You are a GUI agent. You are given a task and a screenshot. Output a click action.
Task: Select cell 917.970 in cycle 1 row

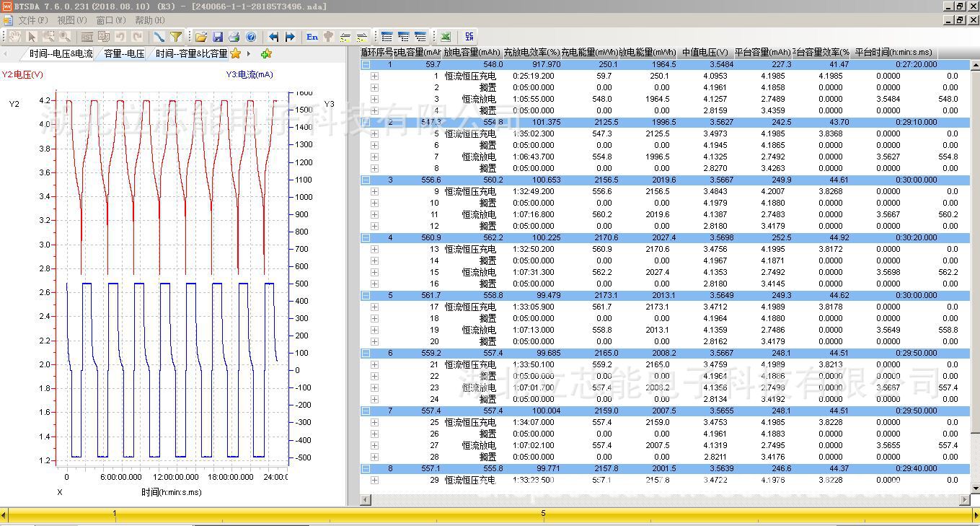click(x=546, y=64)
